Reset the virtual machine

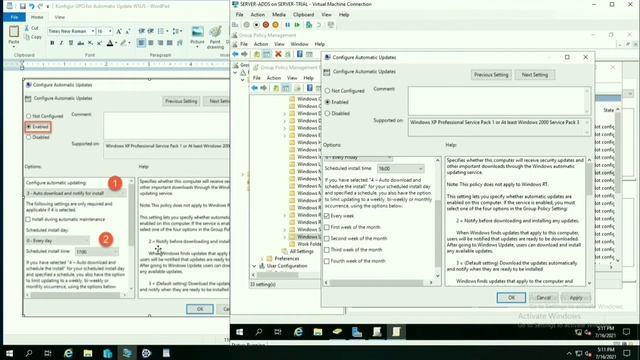click(297, 25)
